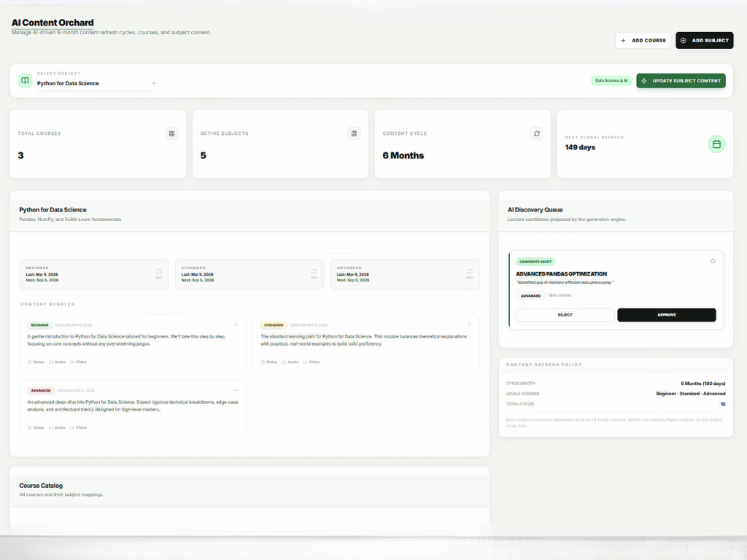Sync the Advanced level refresh cycle
Image resolution: width=747 pixels, height=560 pixels.
(470, 273)
